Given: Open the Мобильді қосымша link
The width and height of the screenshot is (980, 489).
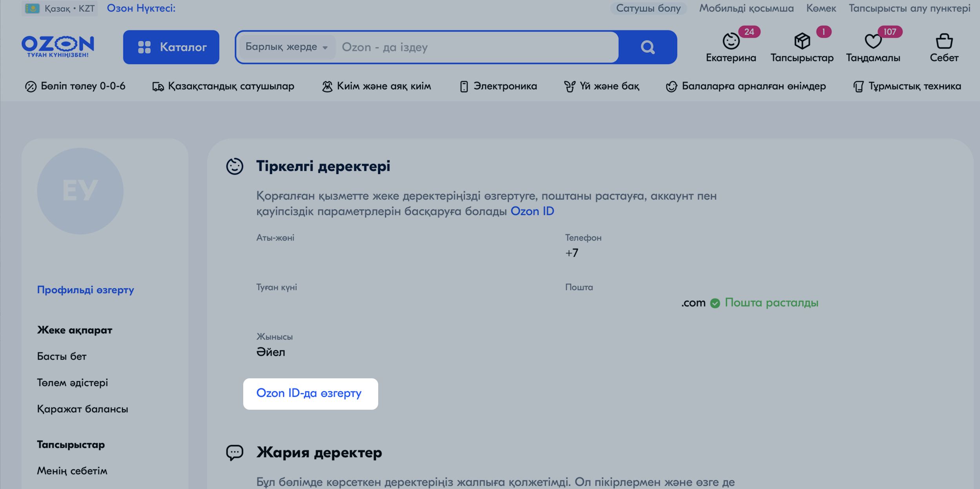Looking at the screenshot, I should 746,8.
